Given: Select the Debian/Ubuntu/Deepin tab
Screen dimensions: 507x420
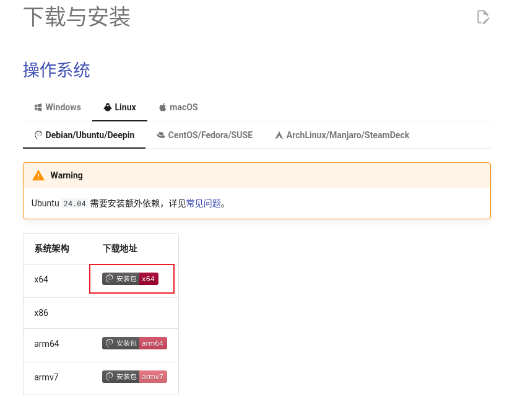Looking at the screenshot, I should pyautogui.click(x=84, y=135).
